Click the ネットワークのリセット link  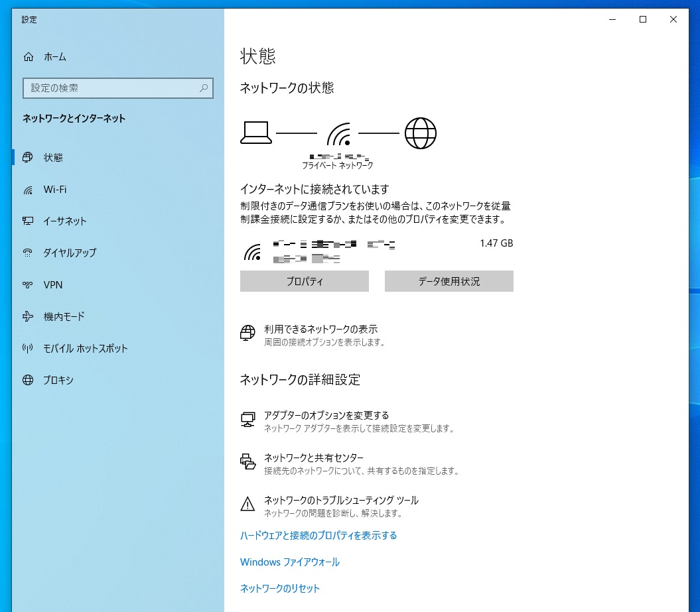[x=280, y=589]
